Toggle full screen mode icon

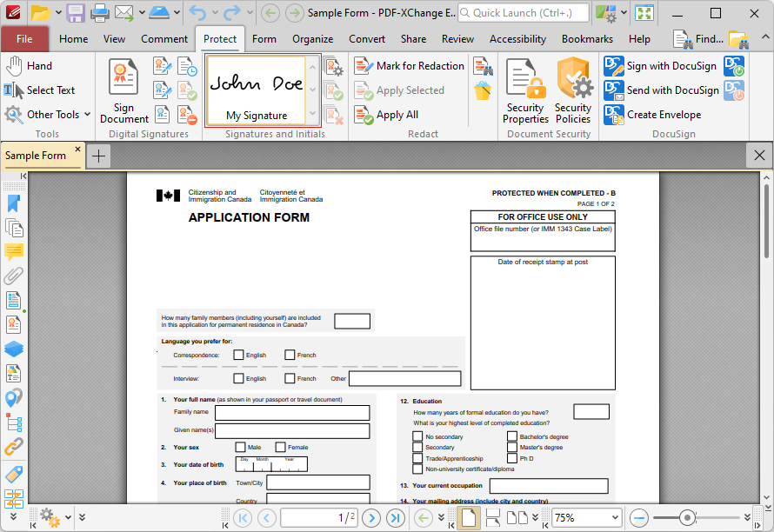[x=644, y=13]
